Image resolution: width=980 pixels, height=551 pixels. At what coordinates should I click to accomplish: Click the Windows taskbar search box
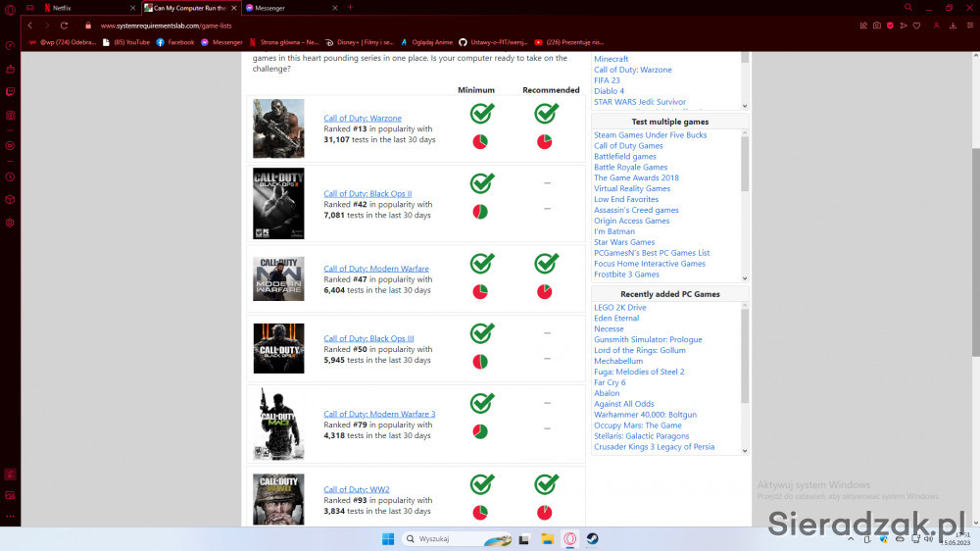tap(457, 538)
